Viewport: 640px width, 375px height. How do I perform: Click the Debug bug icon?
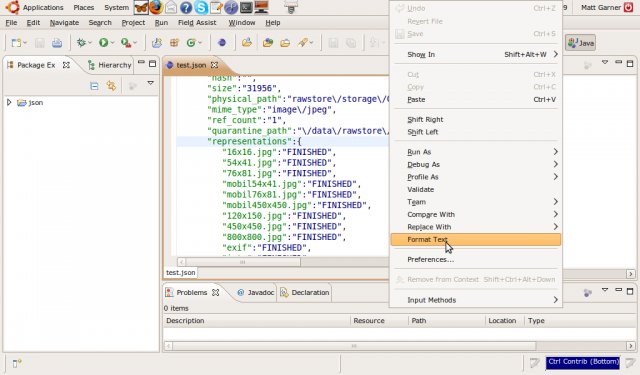click(x=81, y=42)
